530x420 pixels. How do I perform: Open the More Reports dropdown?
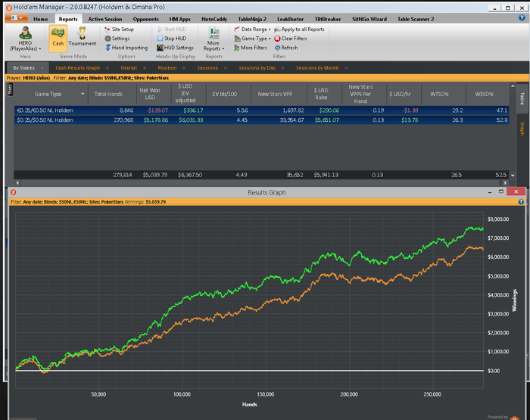214,39
